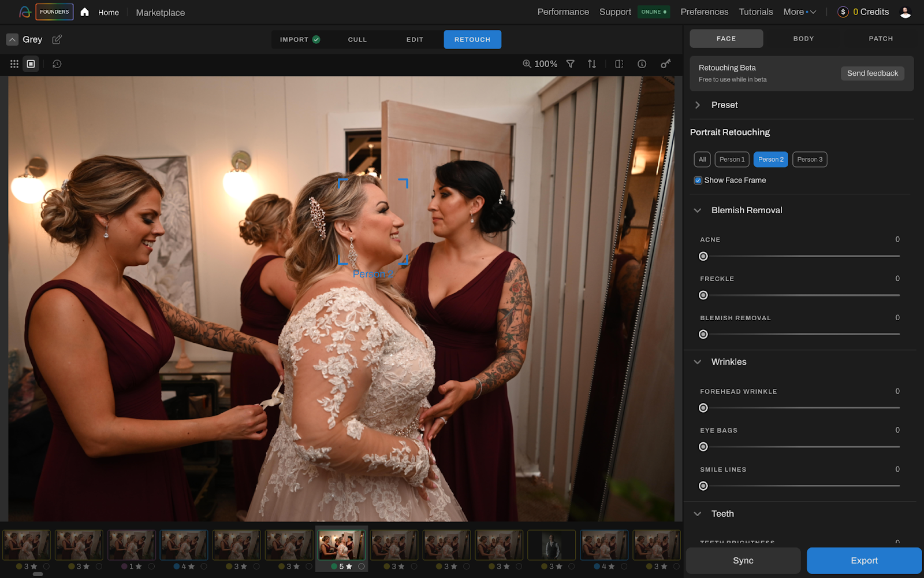The height and width of the screenshot is (578, 924).
Task: Click the Acne slider handle
Action: pyautogui.click(x=703, y=256)
